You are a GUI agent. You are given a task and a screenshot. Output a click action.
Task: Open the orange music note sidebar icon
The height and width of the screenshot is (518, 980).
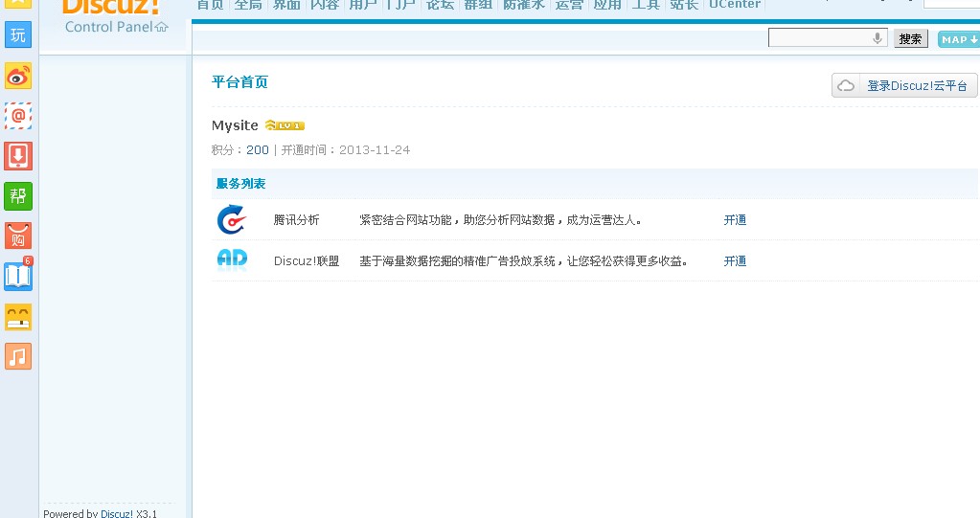click(x=18, y=357)
